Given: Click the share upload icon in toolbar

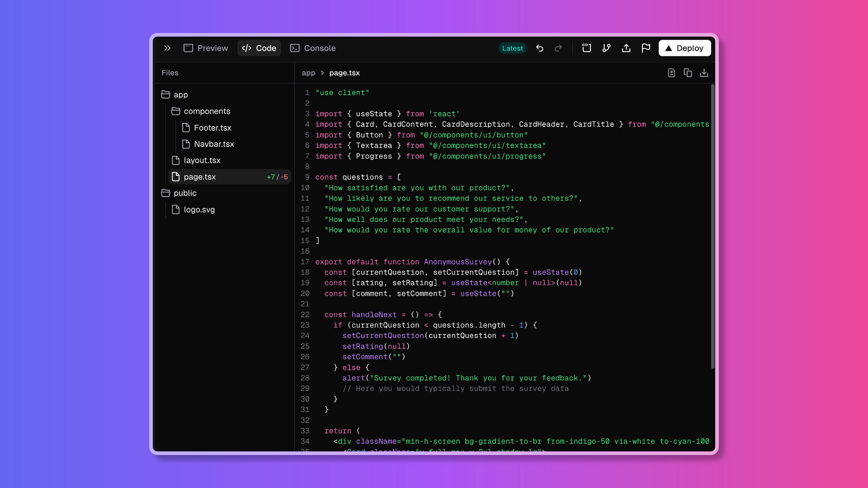Looking at the screenshot, I should [626, 48].
